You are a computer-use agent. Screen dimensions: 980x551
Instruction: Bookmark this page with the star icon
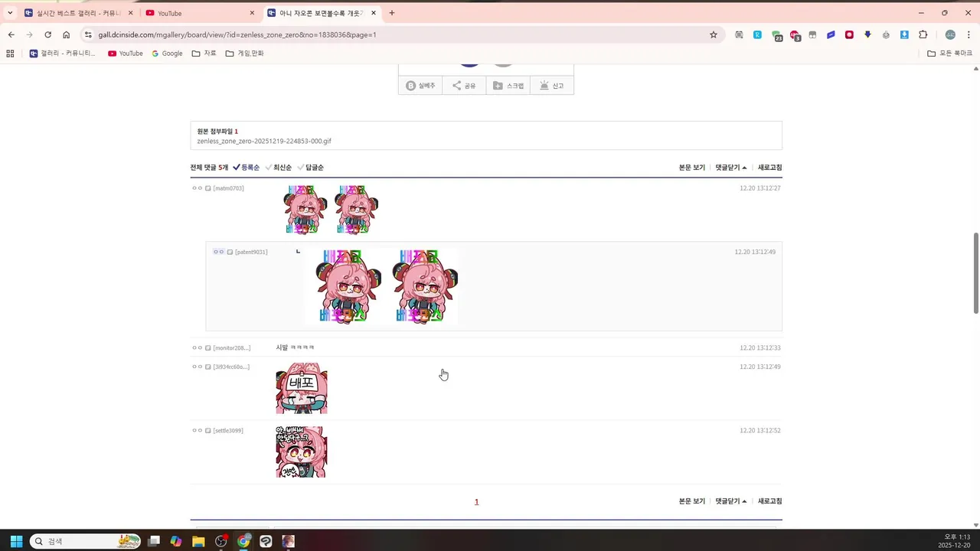click(714, 34)
